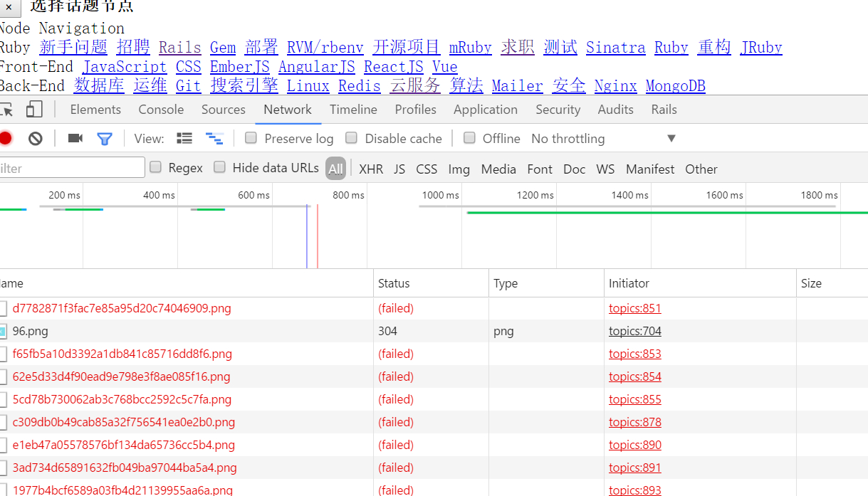Select the Network tab

click(x=288, y=110)
